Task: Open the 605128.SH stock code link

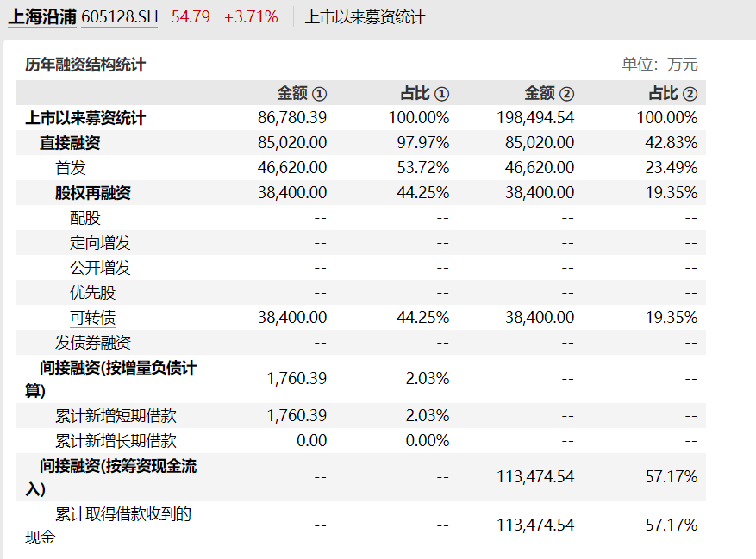Action: coord(120,17)
